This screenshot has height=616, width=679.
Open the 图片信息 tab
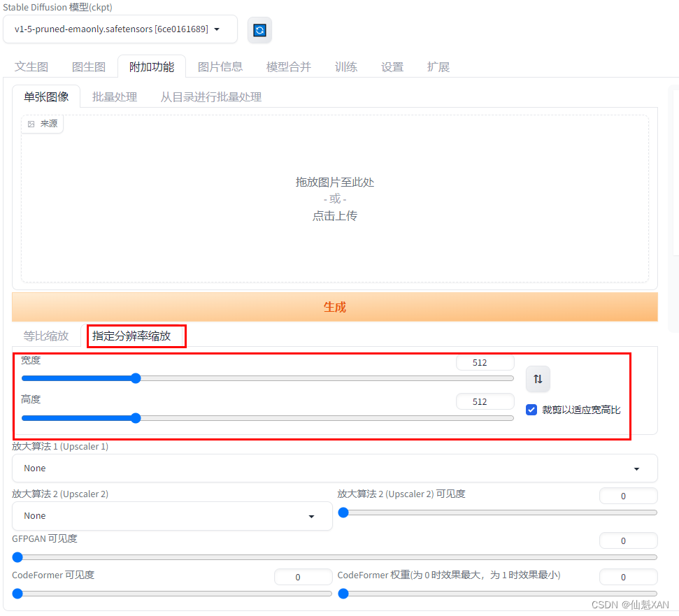click(220, 66)
